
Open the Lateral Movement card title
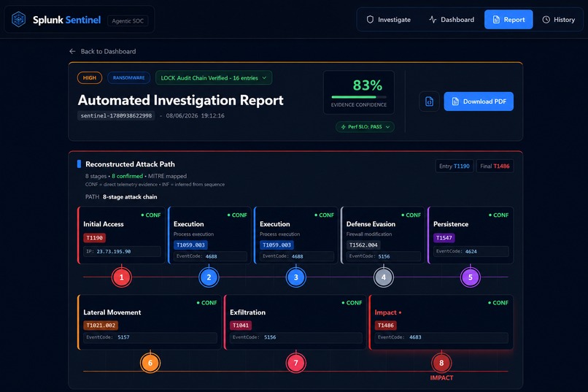point(112,312)
